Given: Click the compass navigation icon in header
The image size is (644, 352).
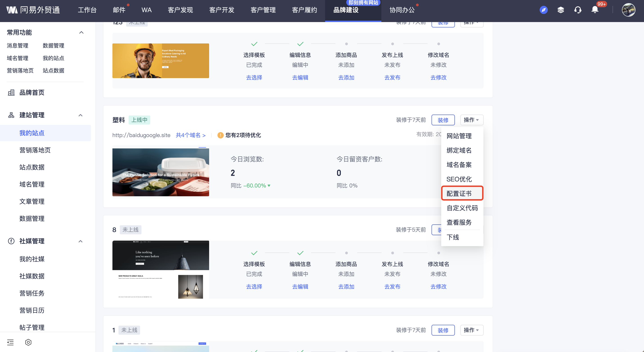Looking at the screenshot, I should tap(543, 10).
